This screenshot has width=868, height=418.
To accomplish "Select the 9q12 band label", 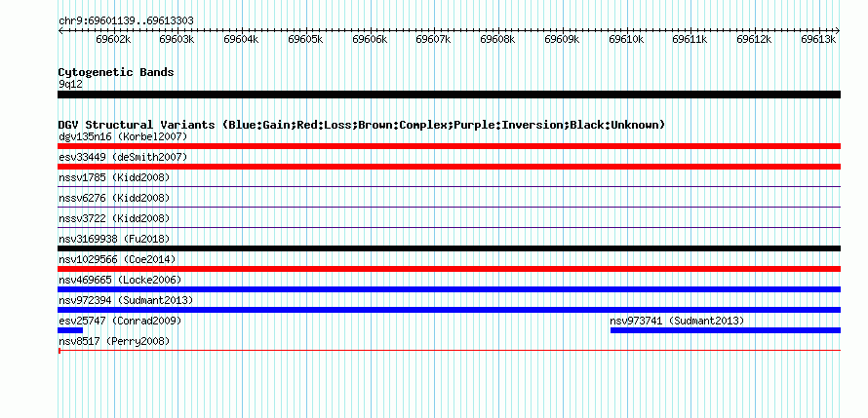I will [x=70, y=85].
